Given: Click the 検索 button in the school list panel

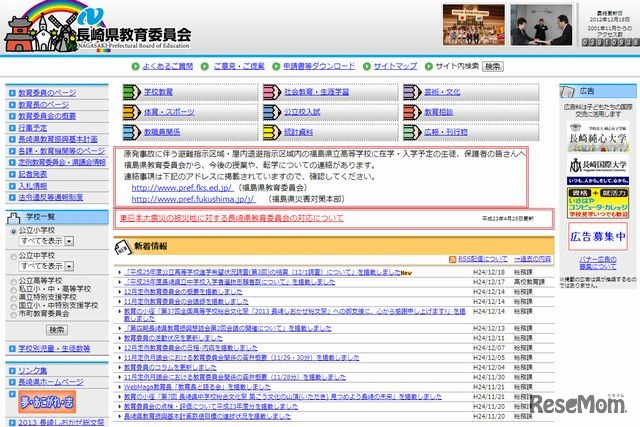Looking at the screenshot, I should click(57, 330).
